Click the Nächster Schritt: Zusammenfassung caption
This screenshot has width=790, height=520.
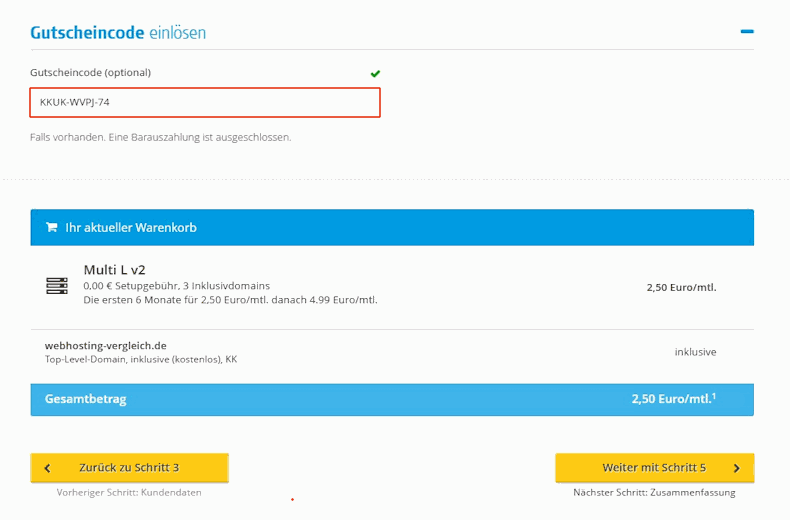pyautogui.click(x=654, y=492)
